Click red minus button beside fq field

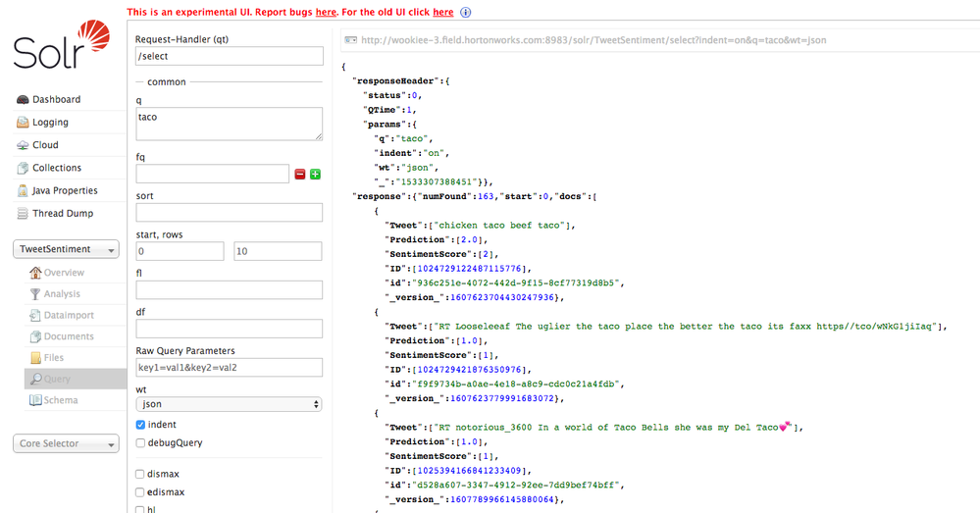(x=300, y=174)
